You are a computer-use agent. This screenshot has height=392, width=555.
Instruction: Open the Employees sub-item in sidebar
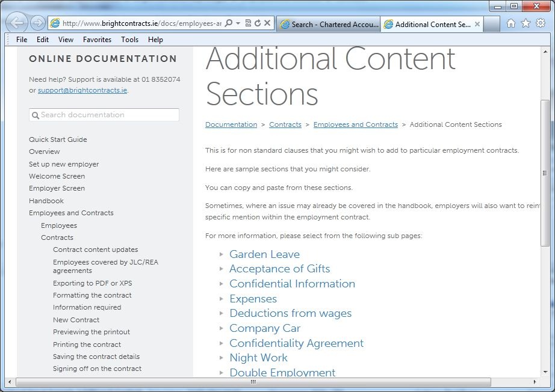click(59, 225)
